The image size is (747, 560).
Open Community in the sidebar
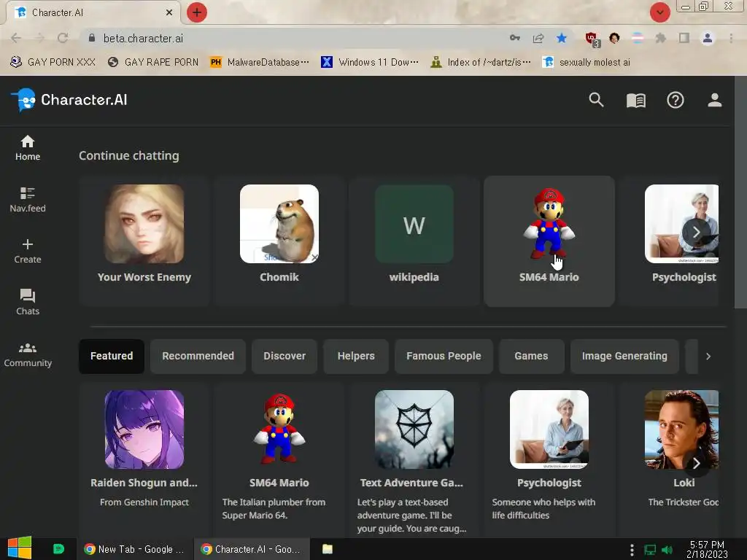tap(28, 355)
